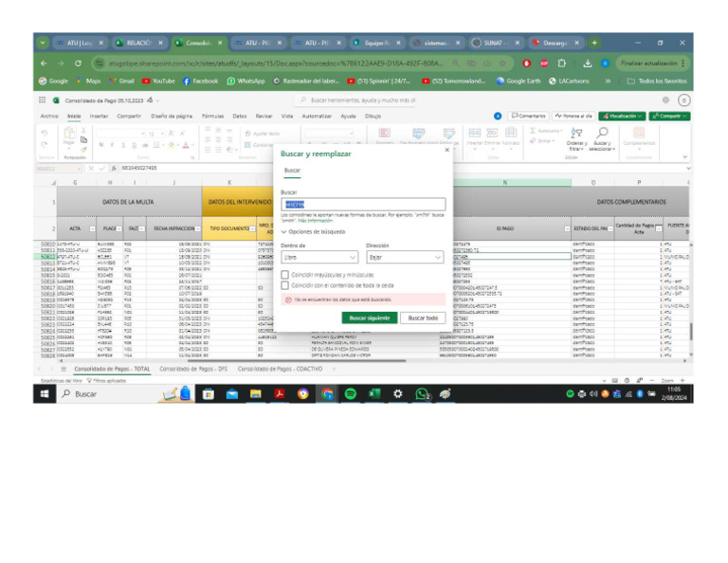Click the Windows Start button
The width and height of the screenshot is (728, 563).
click(x=45, y=394)
